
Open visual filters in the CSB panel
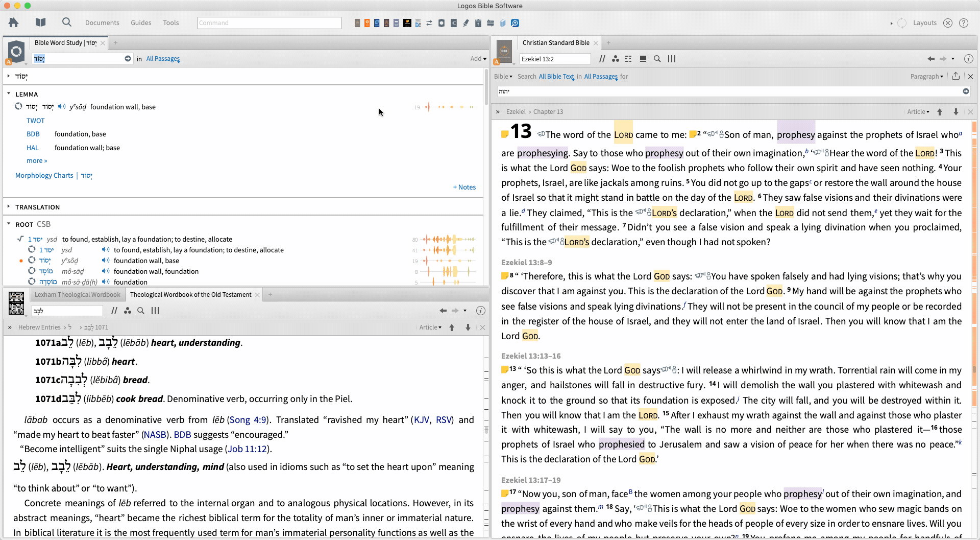tap(616, 59)
